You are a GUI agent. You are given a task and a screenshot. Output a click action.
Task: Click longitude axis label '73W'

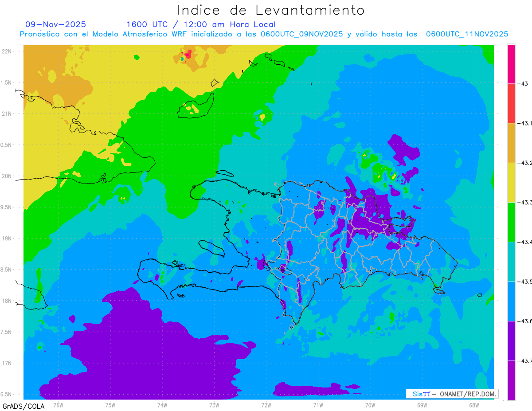pyautogui.click(x=214, y=405)
